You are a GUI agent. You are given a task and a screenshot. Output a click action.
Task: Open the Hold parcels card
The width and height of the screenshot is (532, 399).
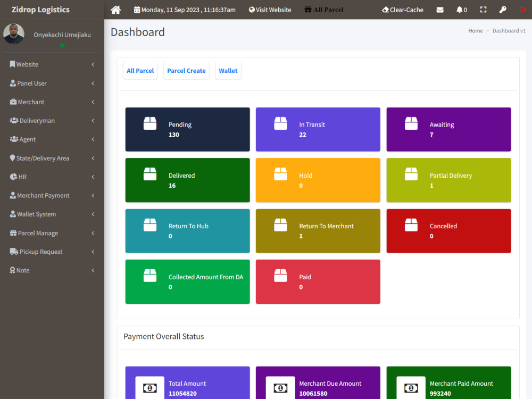click(318, 180)
